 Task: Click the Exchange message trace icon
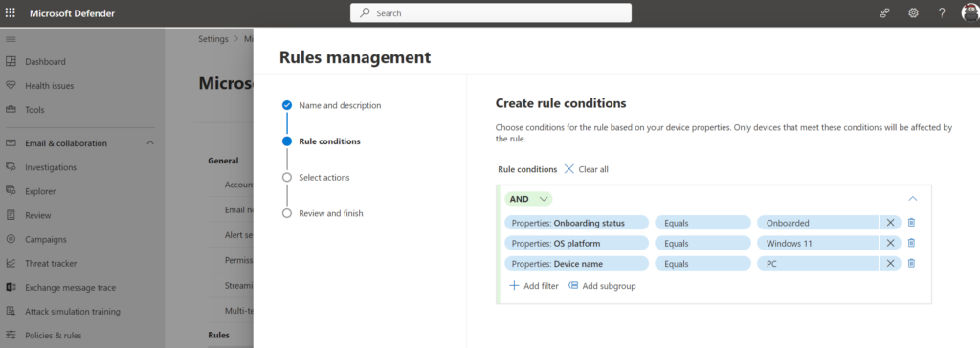point(11,287)
